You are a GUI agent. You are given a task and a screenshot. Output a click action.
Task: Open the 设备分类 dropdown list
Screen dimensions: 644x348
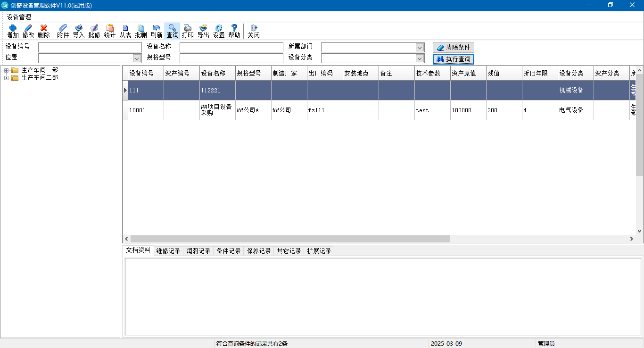(419, 58)
